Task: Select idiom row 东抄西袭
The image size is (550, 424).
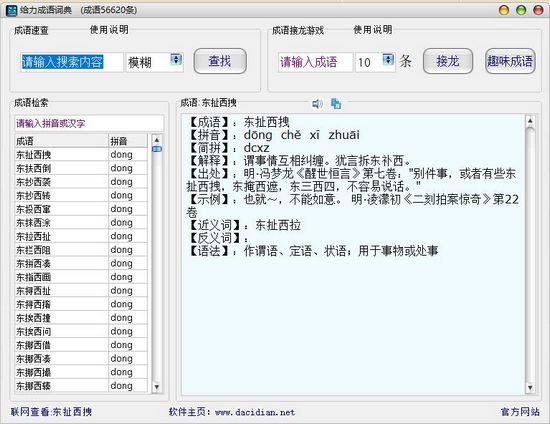Action: (x=81, y=182)
